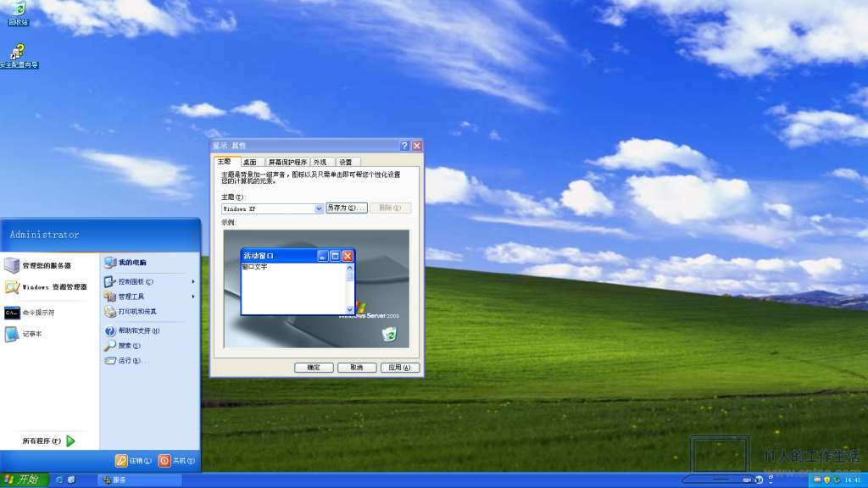Image resolution: width=868 pixels, height=488 pixels.
Task: Close the 显示 属性 dialog
Action: click(417, 146)
